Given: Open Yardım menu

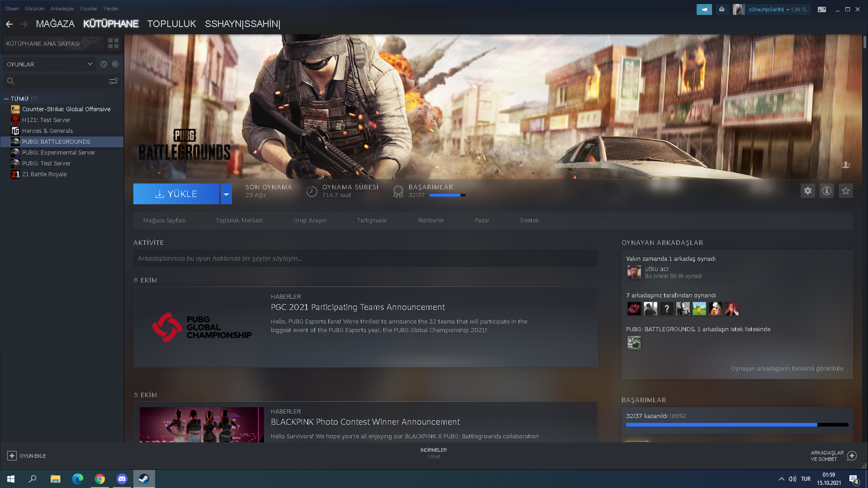Looking at the screenshot, I should (111, 9).
